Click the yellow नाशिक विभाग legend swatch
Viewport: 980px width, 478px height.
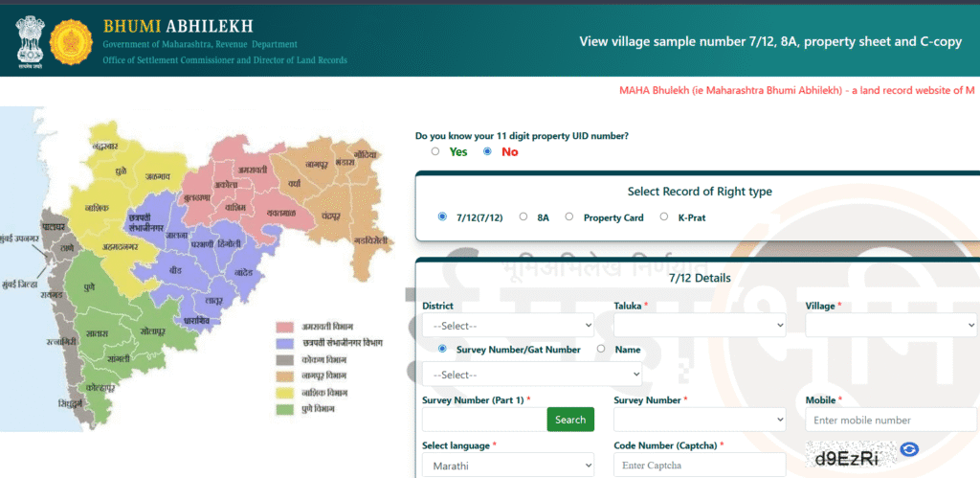pos(285,394)
